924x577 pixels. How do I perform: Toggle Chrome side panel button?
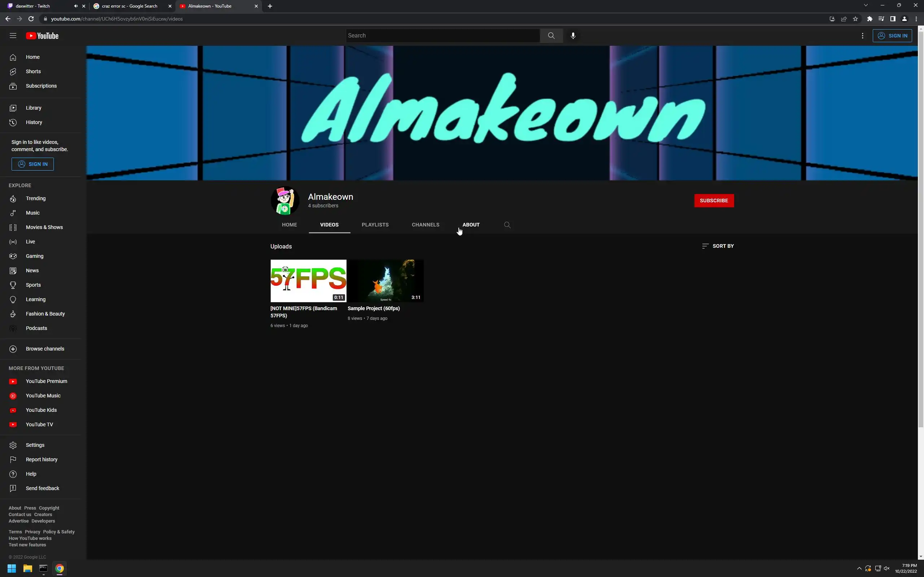coord(893,19)
